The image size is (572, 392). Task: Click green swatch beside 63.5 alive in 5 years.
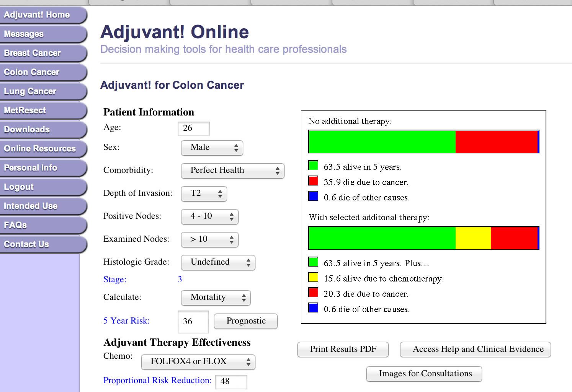pyautogui.click(x=313, y=166)
